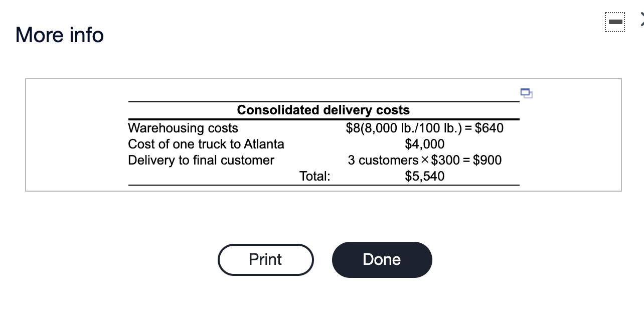The height and width of the screenshot is (309, 644).
Task: Click the table's top border rule
Action: point(324,101)
